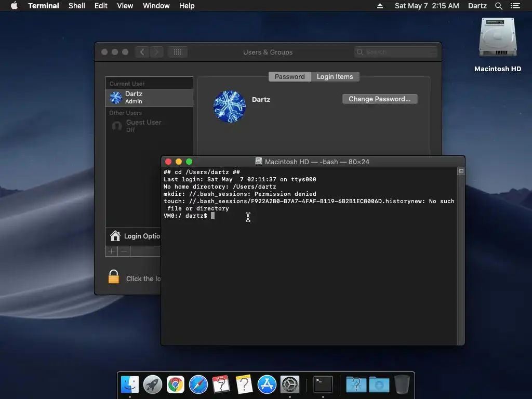
Task: Open the Help menu
Action: [187, 6]
